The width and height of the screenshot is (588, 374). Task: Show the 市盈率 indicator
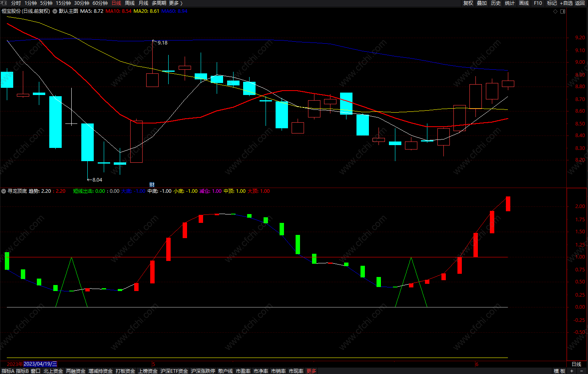[243, 371]
